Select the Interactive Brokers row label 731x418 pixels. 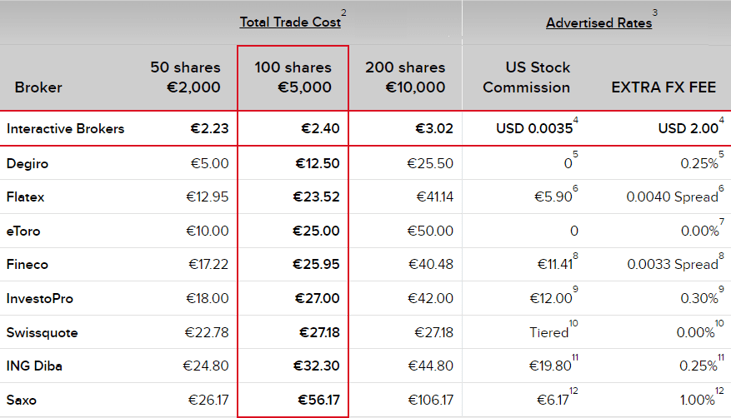click(x=65, y=129)
